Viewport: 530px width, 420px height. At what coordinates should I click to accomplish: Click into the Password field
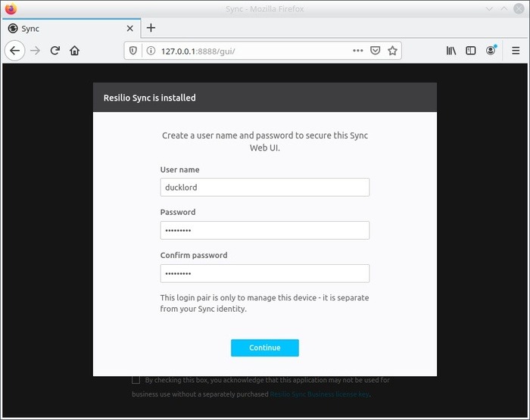[x=265, y=231]
